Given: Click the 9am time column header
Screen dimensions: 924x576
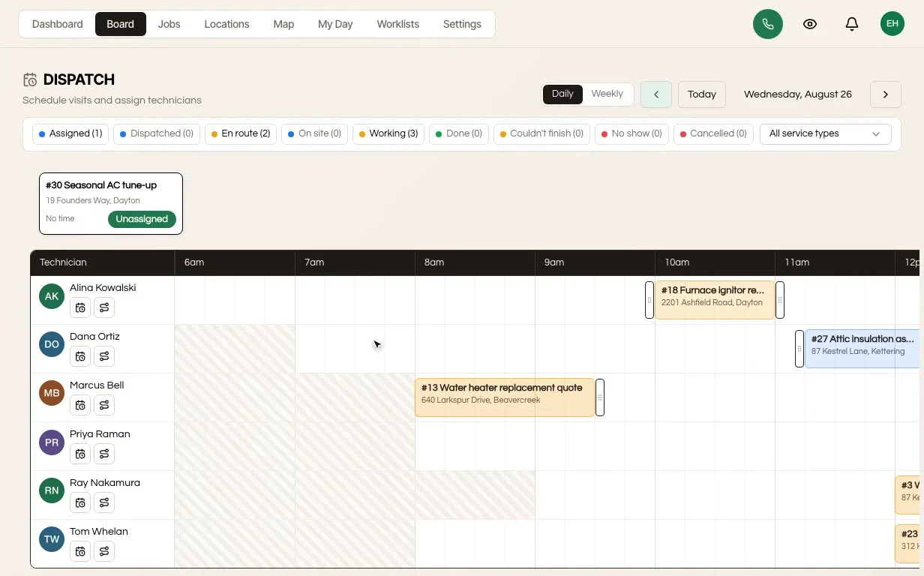Looking at the screenshot, I should pos(595,262).
